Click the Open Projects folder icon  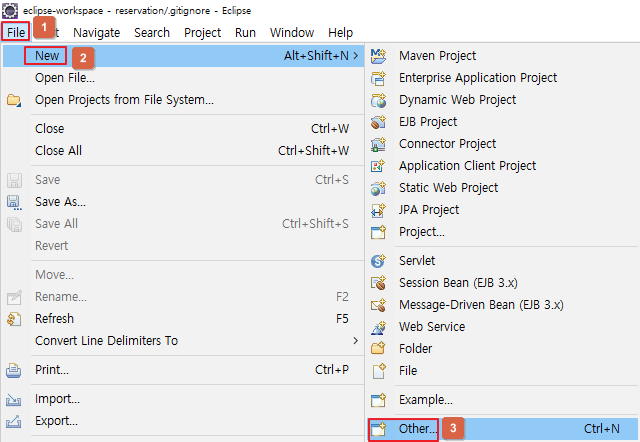(x=14, y=100)
